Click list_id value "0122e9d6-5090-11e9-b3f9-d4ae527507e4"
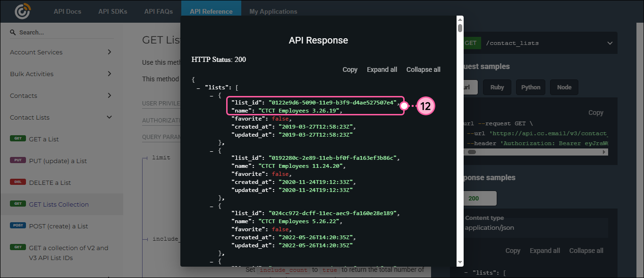The width and height of the screenshot is (644, 278). (332, 103)
